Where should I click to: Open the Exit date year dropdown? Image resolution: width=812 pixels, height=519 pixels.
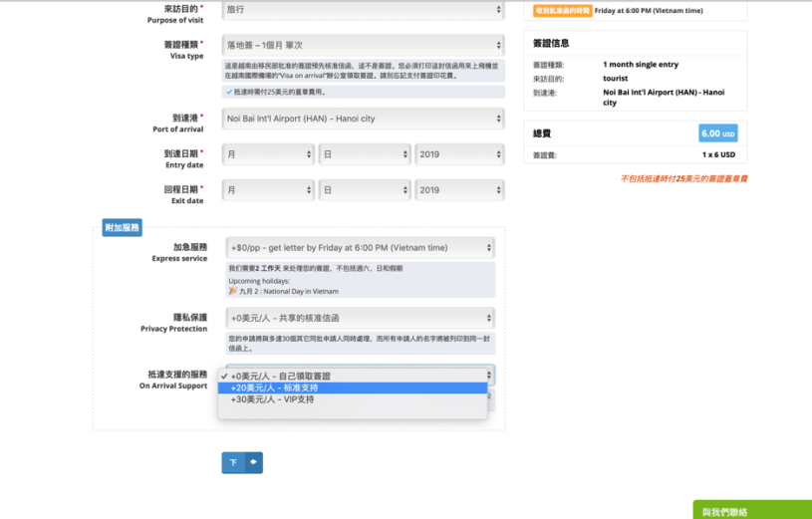click(x=459, y=189)
